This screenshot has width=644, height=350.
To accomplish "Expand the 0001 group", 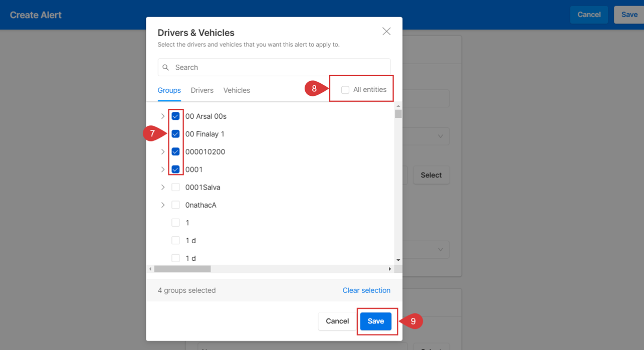I will click(x=163, y=169).
